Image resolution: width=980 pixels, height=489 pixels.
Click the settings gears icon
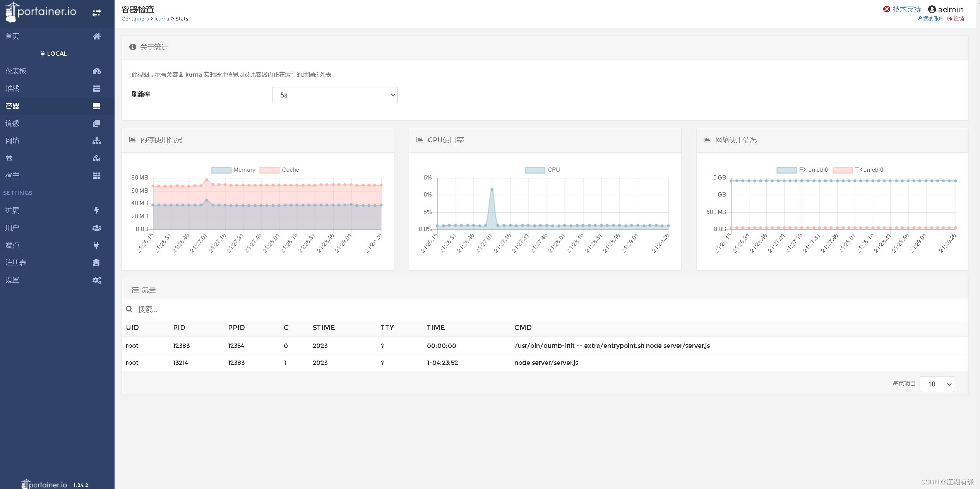(x=97, y=280)
